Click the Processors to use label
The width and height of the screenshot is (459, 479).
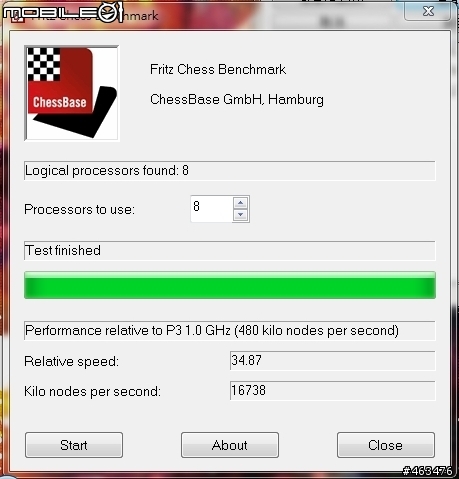(x=79, y=210)
